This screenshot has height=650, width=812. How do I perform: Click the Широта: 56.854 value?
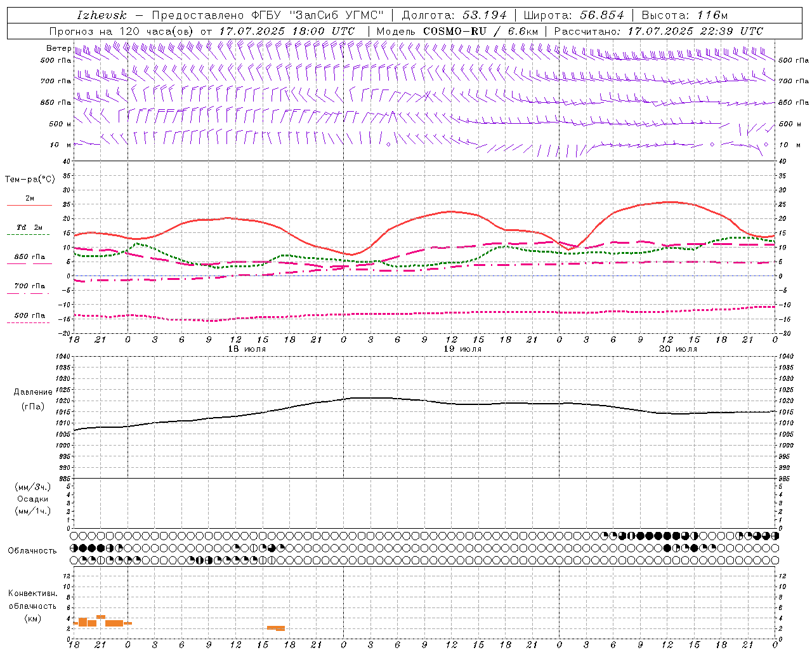coord(573,15)
